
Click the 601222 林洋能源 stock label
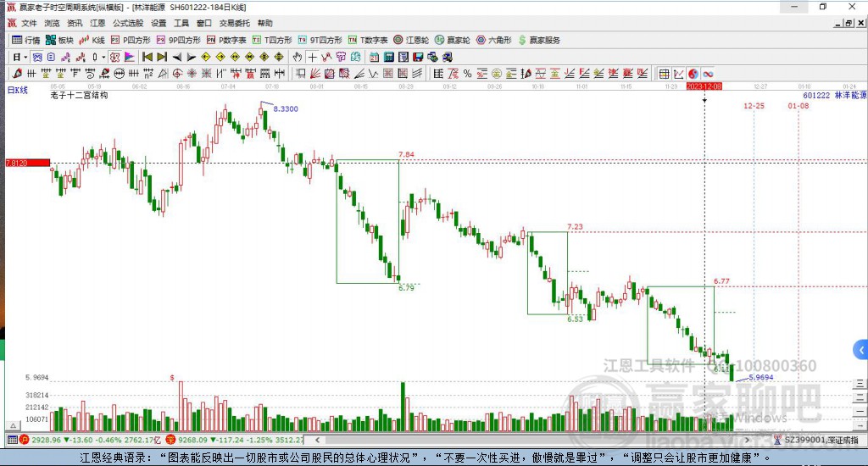pyautogui.click(x=834, y=95)
